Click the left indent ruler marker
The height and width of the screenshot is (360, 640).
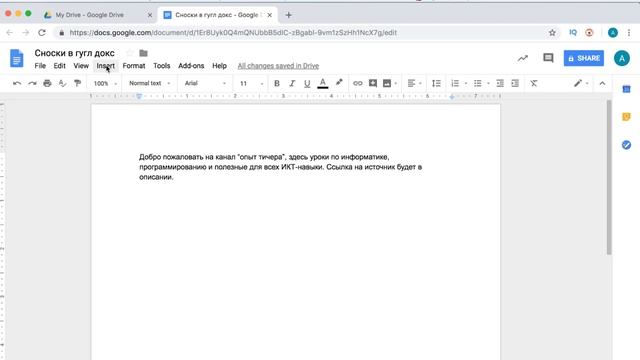tap(139, 96)
